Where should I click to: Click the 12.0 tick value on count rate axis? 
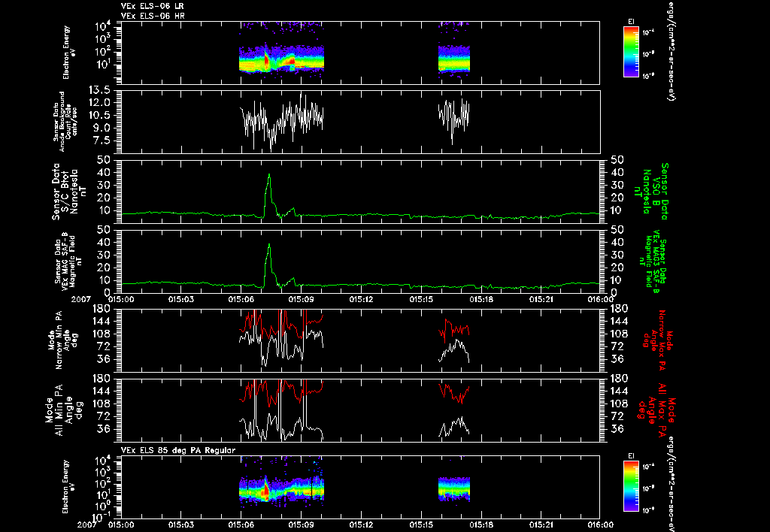(x=99, y=103)
